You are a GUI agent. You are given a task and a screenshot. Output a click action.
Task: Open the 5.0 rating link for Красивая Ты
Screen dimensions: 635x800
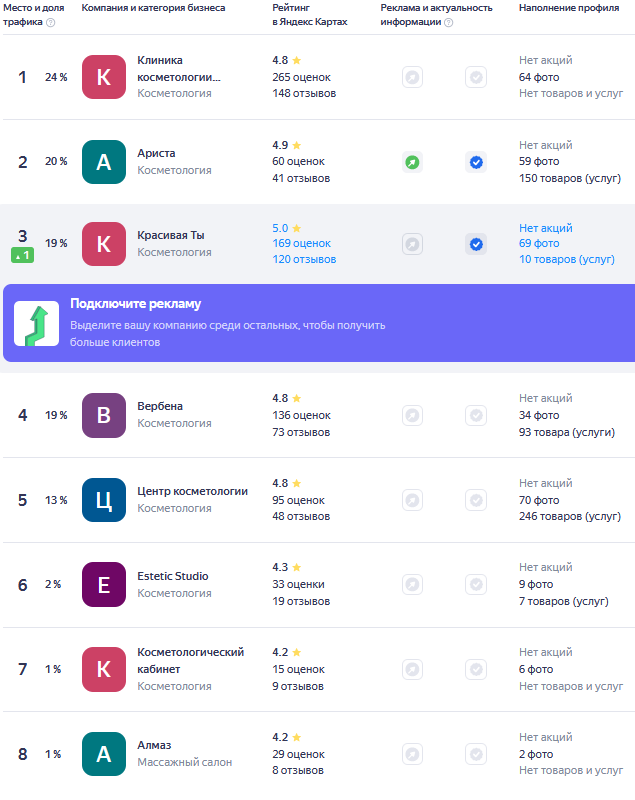pos(287,228)
